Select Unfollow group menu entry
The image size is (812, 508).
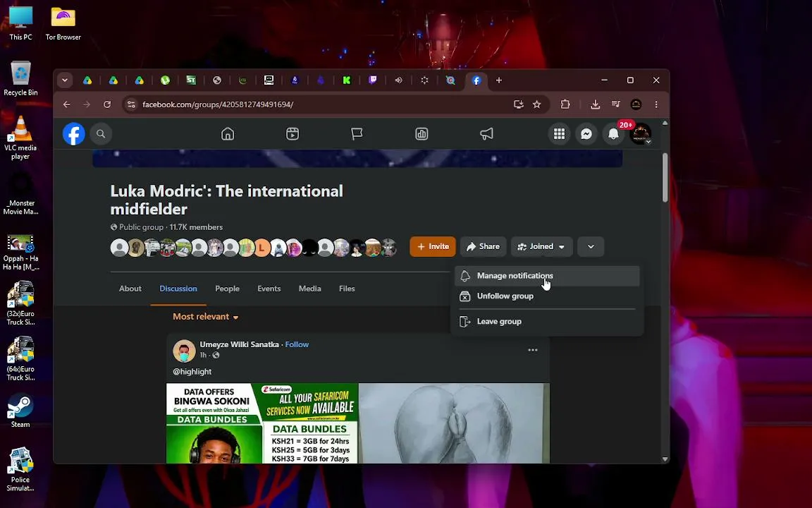coord(548,296)
